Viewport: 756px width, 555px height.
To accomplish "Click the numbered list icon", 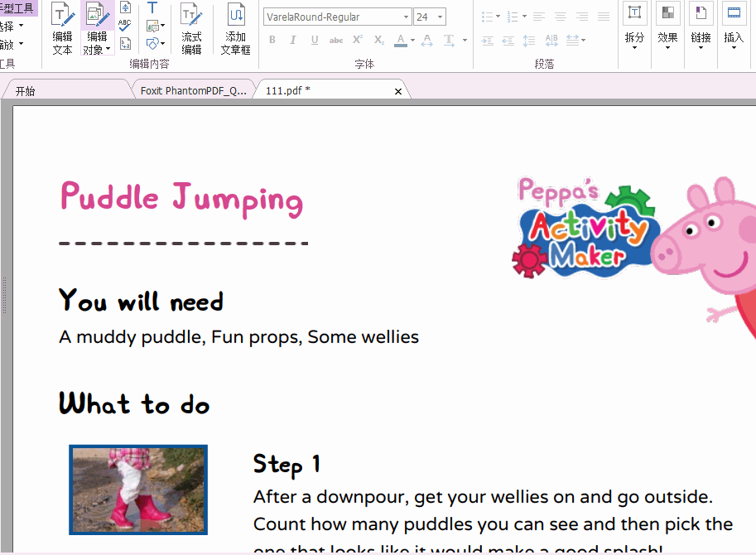I will [513, 17].
